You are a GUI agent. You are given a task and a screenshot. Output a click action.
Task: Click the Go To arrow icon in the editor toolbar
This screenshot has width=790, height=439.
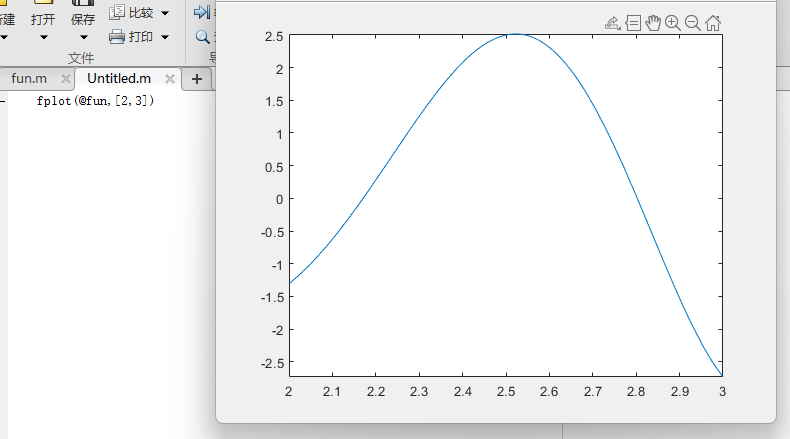[x=202, y=12]
